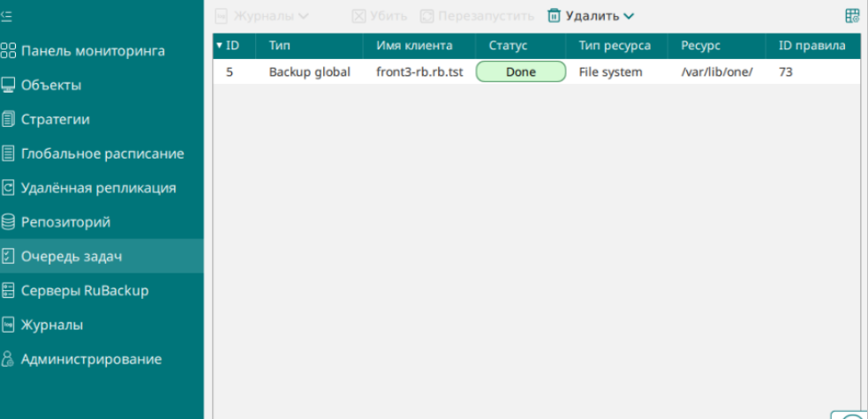Click the Стратегии document icon
This screenshot has height=419, width=868.
click(8, 119)
